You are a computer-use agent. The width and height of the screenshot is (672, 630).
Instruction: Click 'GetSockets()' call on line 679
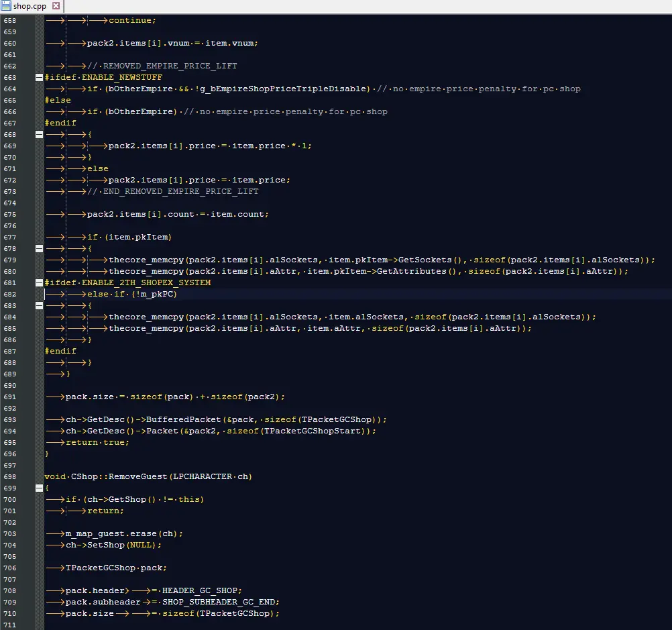[429, 260]
